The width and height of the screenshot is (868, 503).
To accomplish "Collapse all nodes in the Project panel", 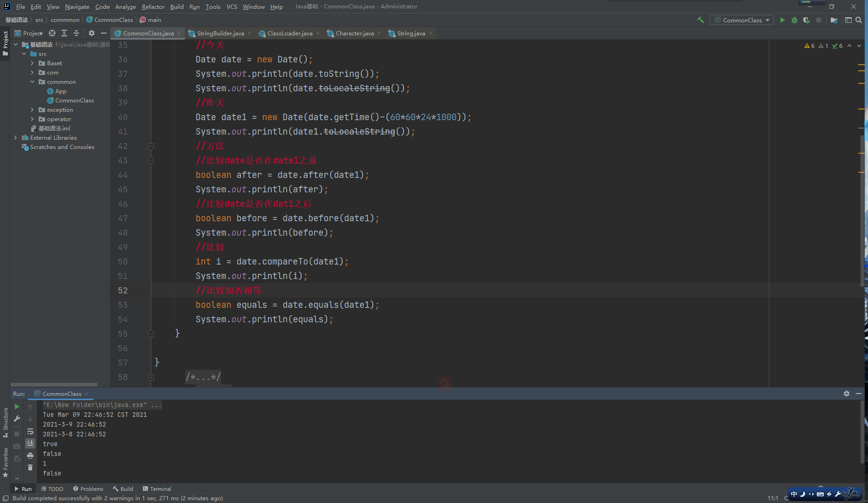I will pos(76,33).
